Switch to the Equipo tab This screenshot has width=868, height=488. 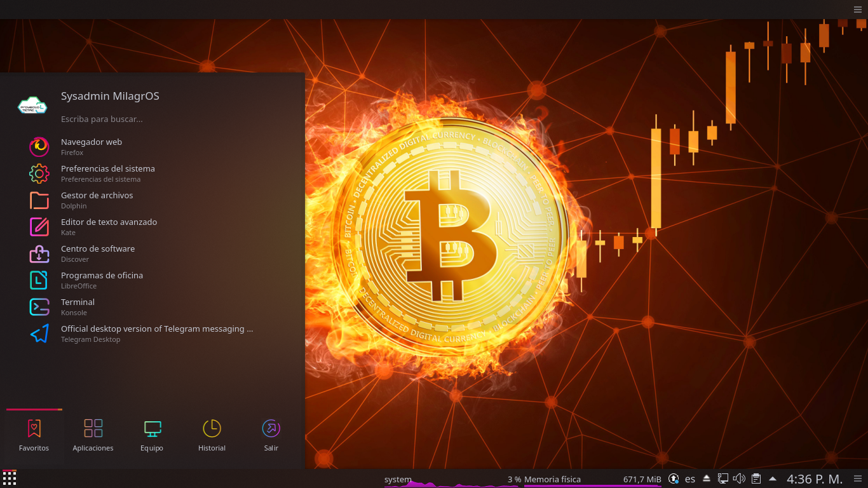coord(152,435)
